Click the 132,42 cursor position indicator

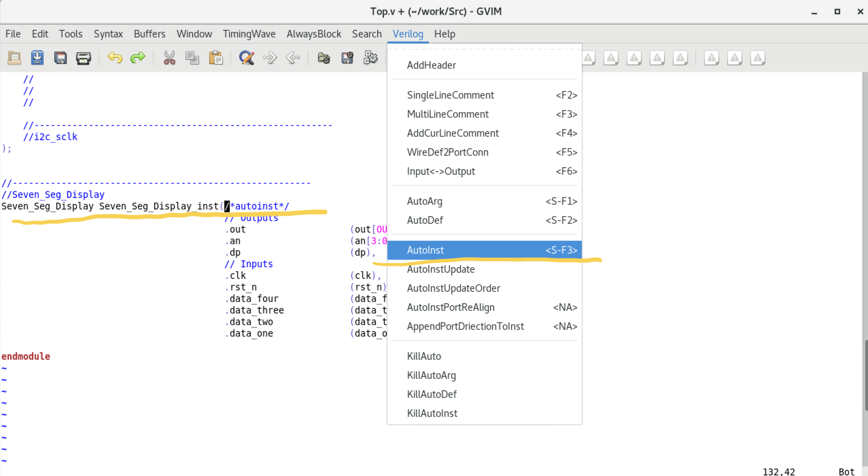(779, 471)
